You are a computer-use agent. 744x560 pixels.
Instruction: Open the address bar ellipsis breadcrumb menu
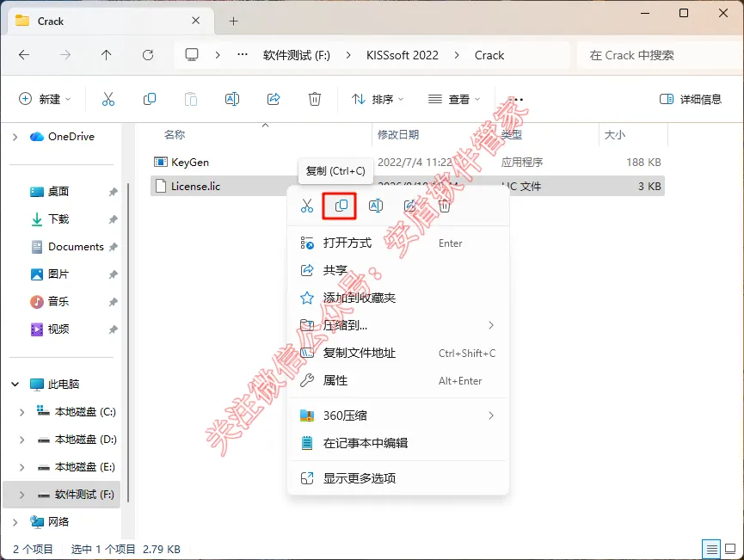click(243, 55)
